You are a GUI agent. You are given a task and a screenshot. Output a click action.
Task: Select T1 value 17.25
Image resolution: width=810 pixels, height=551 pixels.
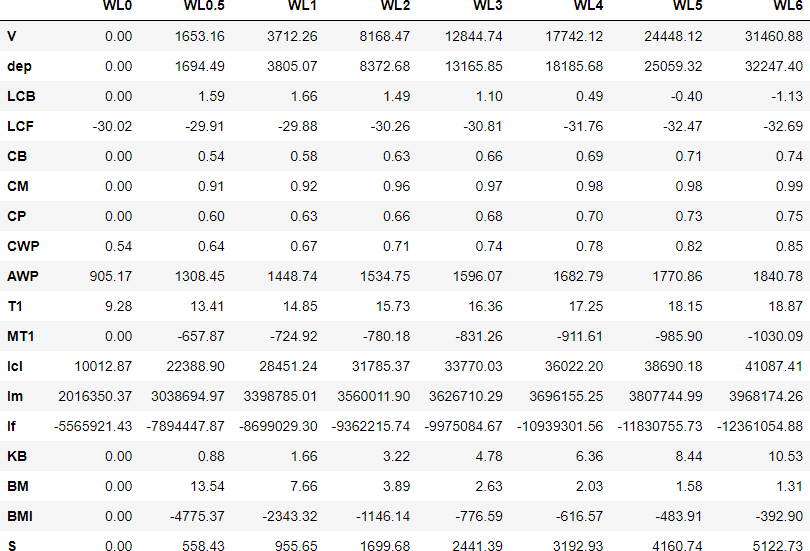(x=586, y=306)
